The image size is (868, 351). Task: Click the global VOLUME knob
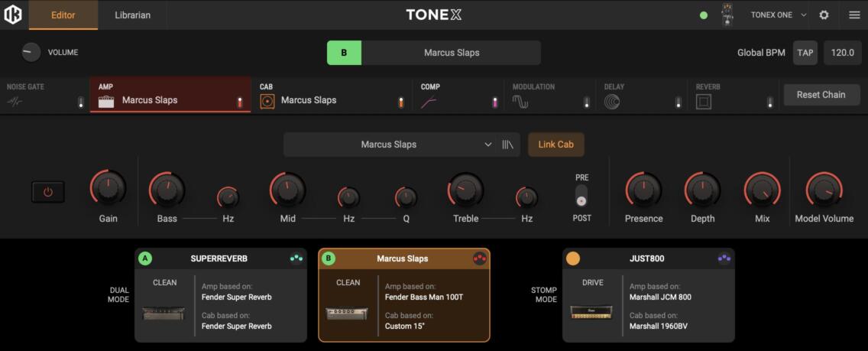pos(31,53)
